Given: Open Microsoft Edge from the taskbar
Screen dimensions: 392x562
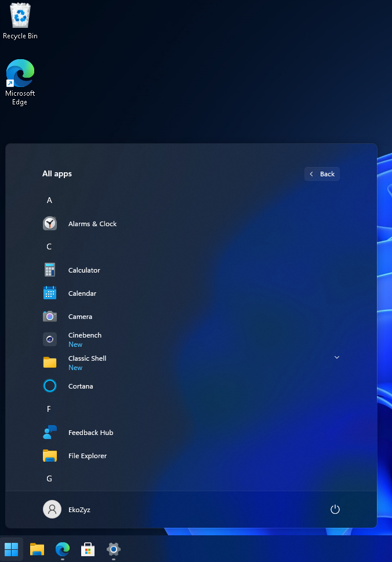Looking at the screenshot, I should 63,549.
